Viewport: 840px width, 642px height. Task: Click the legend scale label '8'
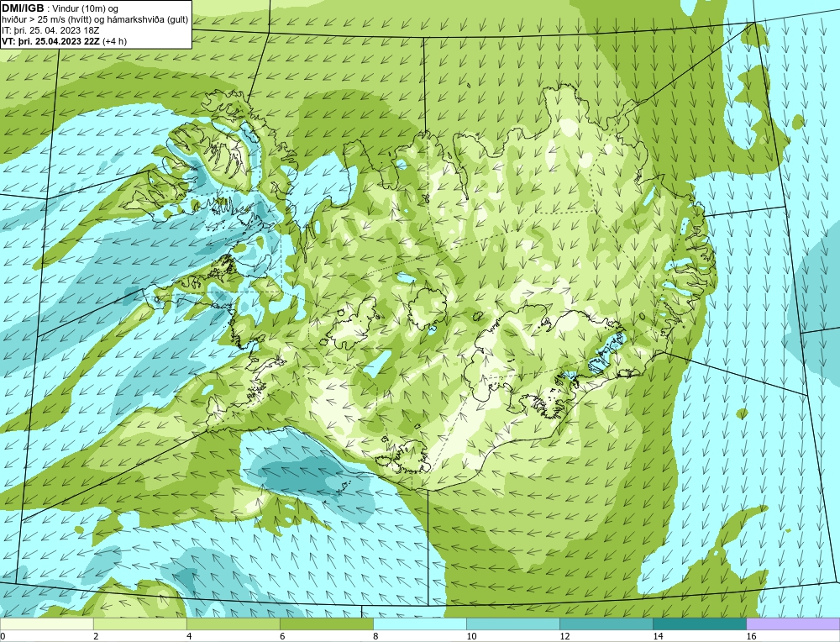pos(375,636)
